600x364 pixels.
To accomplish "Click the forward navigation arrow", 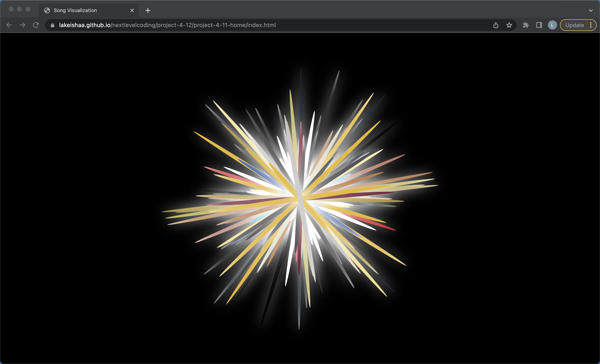I will [x=22, y=25].
